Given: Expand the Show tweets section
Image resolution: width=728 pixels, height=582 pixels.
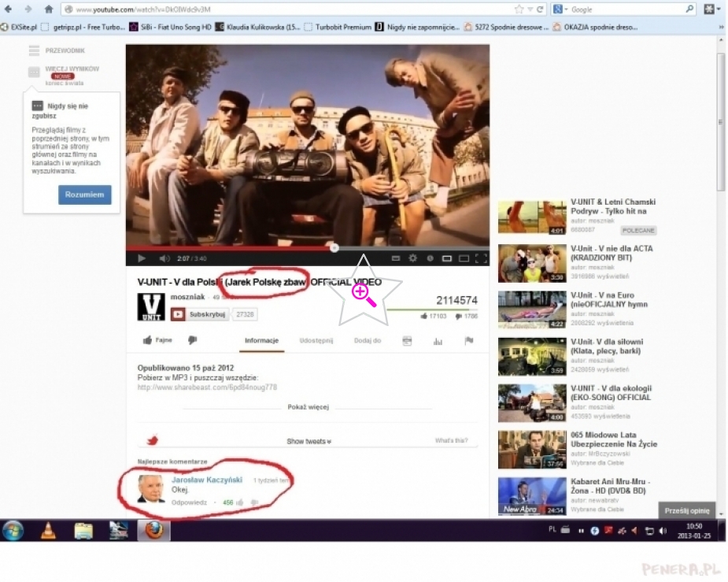Looking at the screenshot, I should tap(309, 442).
